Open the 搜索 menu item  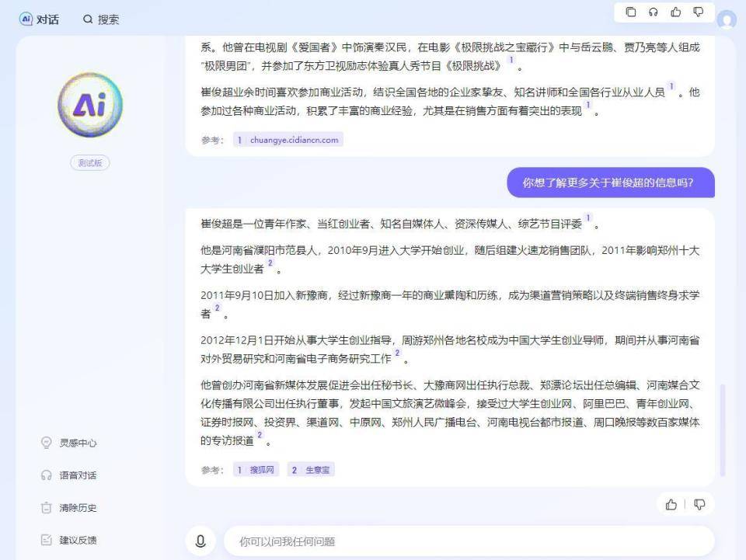(102, 19)
